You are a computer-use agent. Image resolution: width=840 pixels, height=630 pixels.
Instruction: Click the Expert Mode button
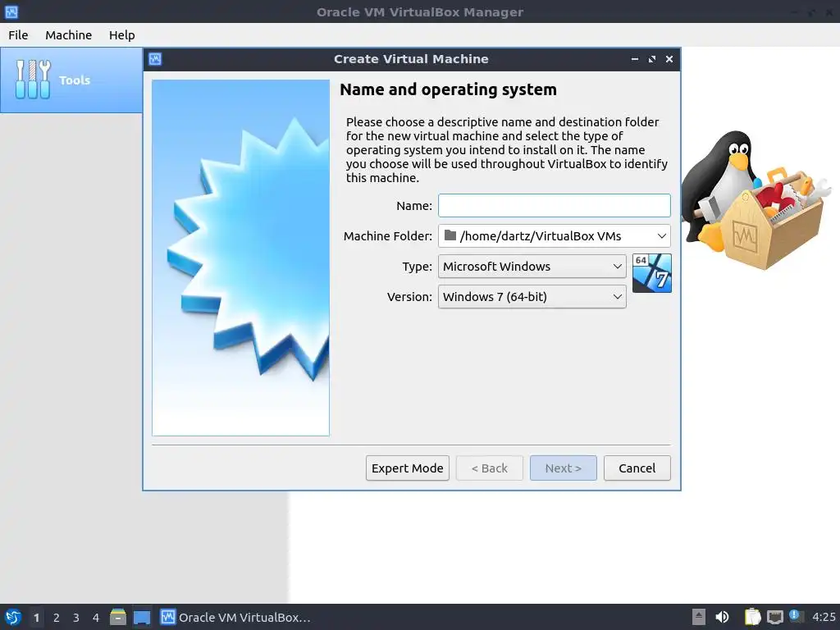407,468
